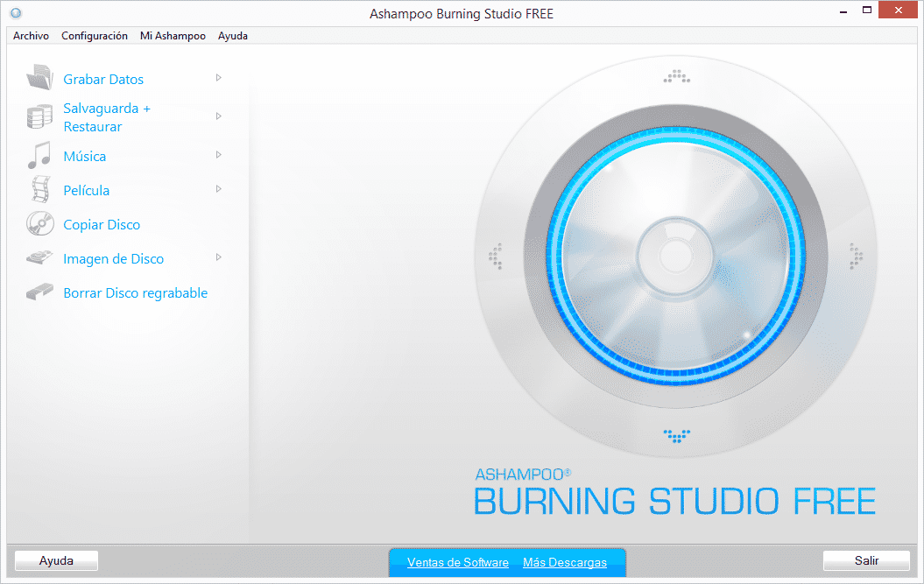Click the Música note icon
Screen dimensions: 924x584
(39, 156)
